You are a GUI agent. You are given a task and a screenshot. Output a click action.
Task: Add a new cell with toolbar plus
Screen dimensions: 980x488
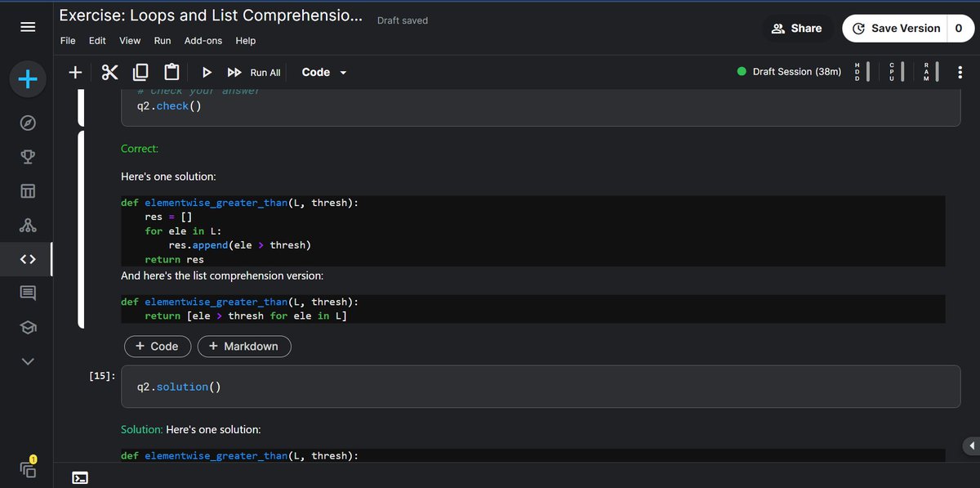pyautogui.click(x=75, y=72)
